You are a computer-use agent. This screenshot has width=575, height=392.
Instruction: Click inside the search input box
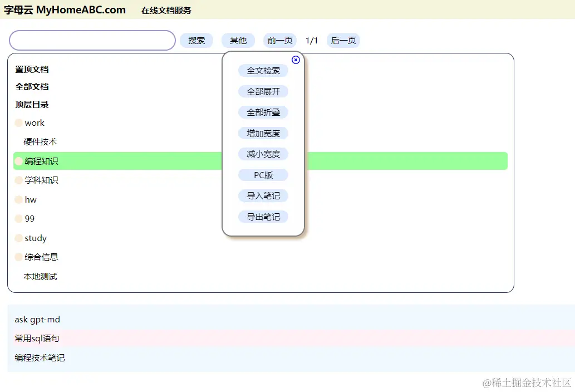pos(92,40)
